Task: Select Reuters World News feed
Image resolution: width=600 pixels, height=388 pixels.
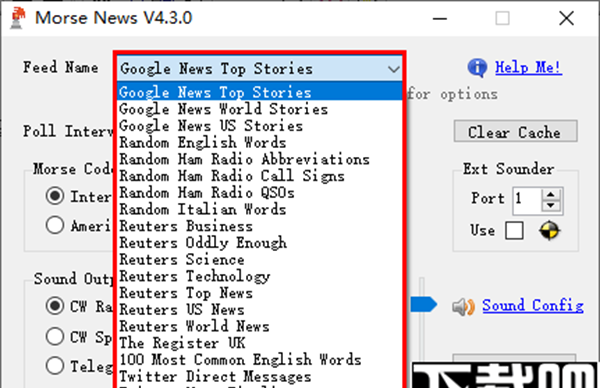Action: click(259, 326)
